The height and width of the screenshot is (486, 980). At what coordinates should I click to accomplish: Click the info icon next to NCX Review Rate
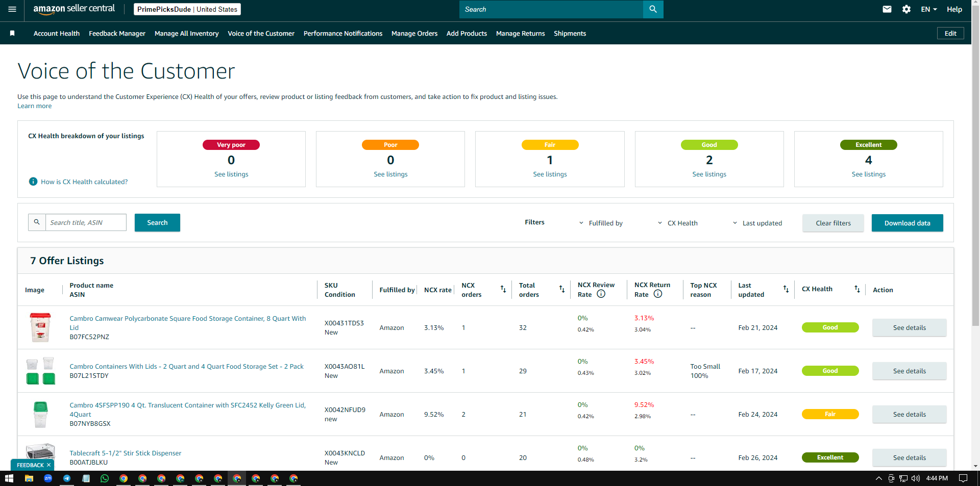click(601, 294)
